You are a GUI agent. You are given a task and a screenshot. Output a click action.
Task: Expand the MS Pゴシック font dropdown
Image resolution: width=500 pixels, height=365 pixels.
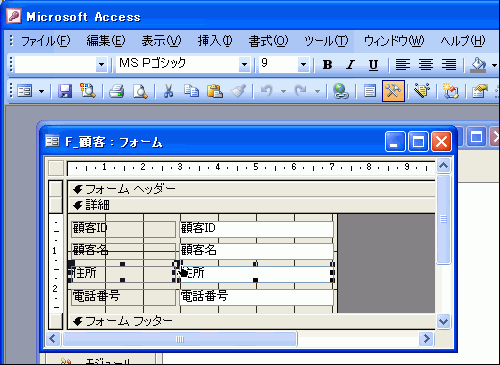244,64
